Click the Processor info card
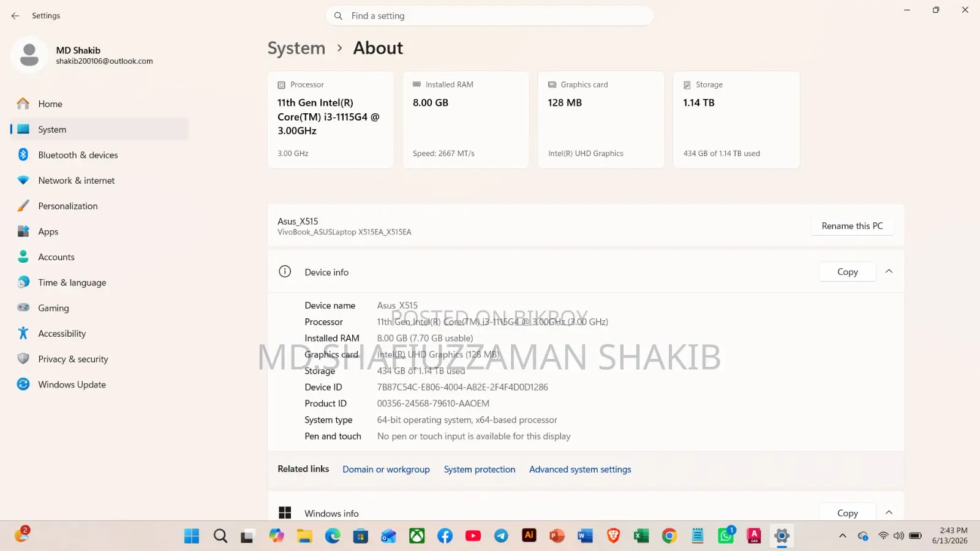The width and height of the screenshot is (980, 551). [331, 120]
